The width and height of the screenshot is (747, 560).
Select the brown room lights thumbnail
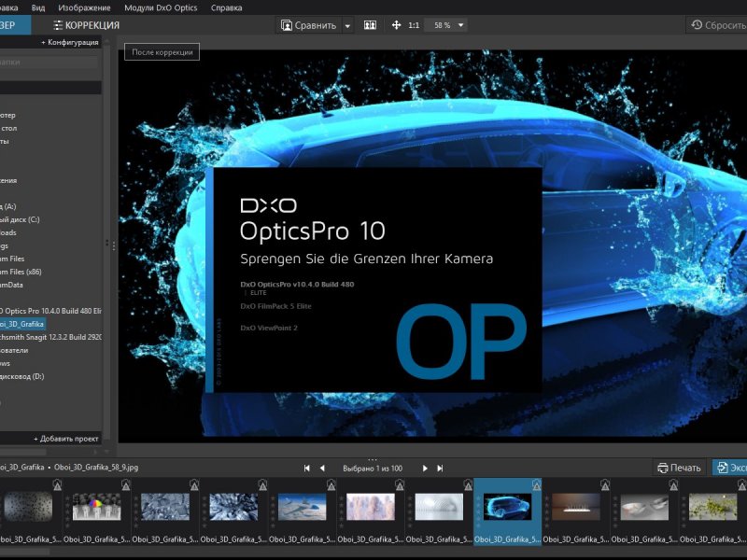click(x=576, y=507)
